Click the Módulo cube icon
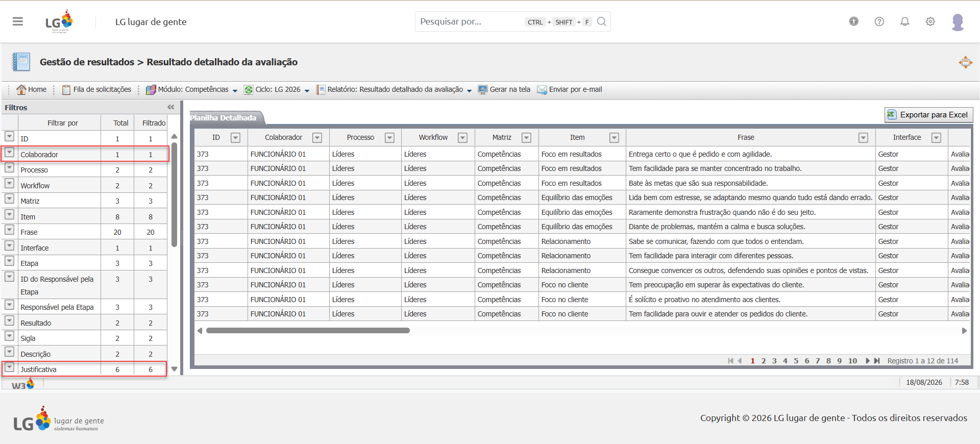This screenshot has height=444, width=980. (x=151, y=90)
